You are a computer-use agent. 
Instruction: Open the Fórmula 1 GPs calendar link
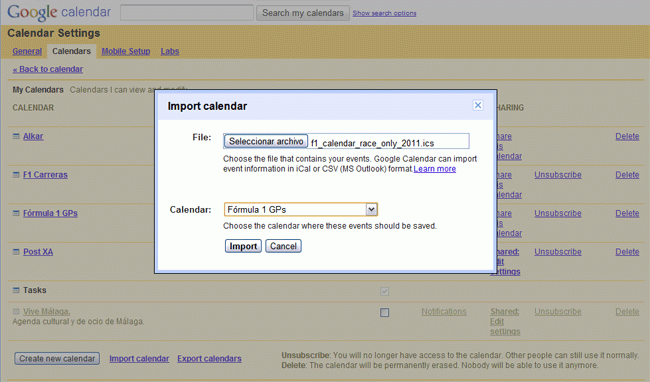(x=50, y=213)
